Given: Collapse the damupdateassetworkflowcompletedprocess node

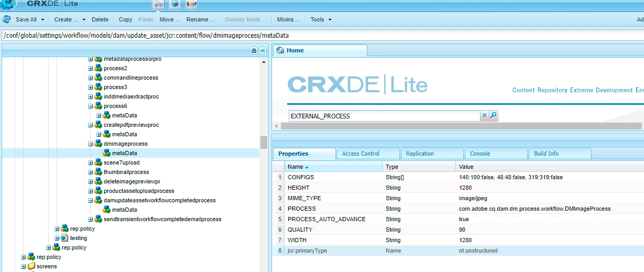Looking at the screenshot, I should tap(90, 200).
